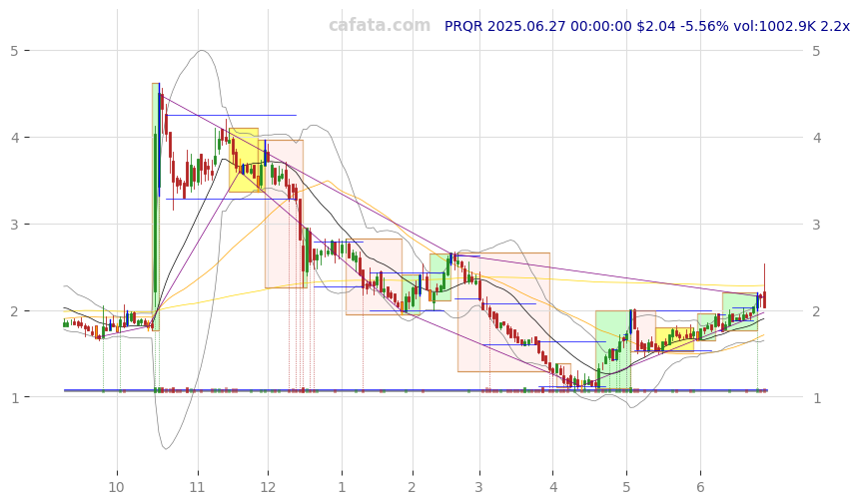Click the left y-axis label 1
860x504 pixels.
tap(14, 398)
